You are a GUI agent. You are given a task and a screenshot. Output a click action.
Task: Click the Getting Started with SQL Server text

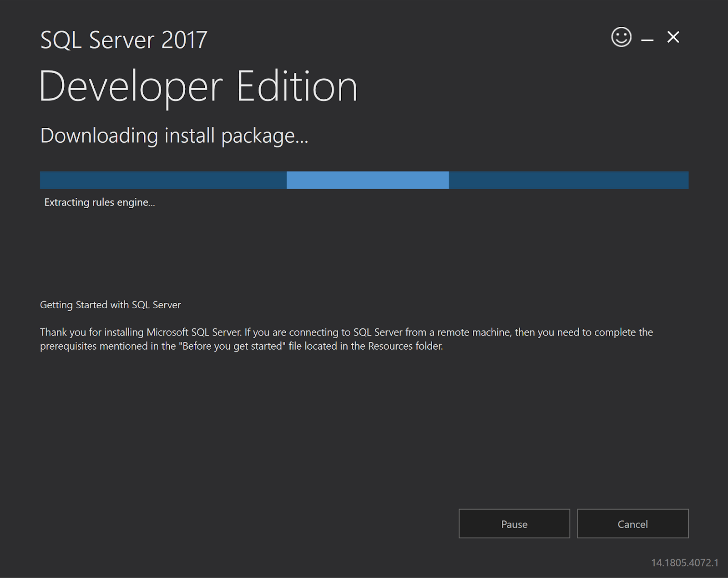pos(110,305)
